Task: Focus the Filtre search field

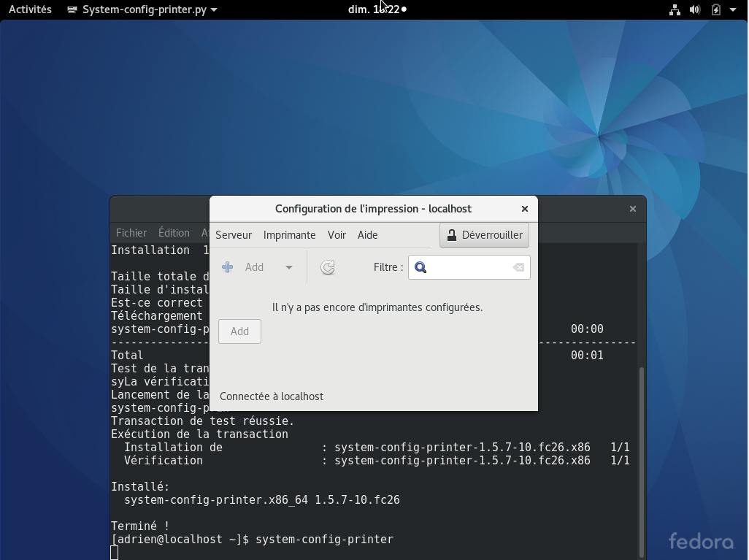Action: 469,267
